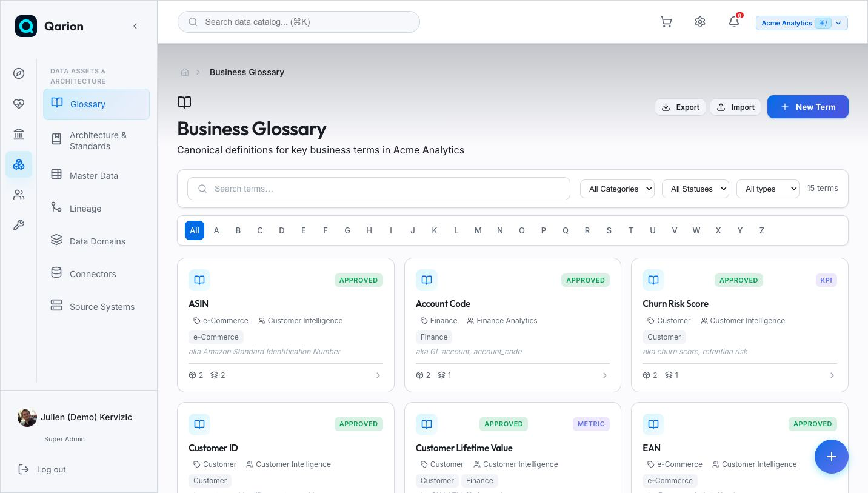This screenshot has height=493, width=868.
Task: Open Account Code card arrow chevron
Action: (605, 375)
